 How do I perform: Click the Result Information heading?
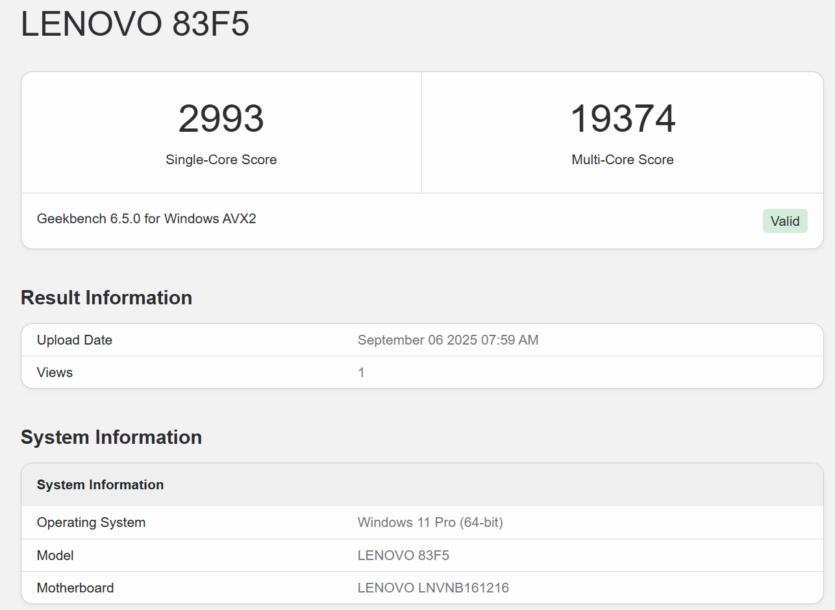pyautogui.click(x=107, y=297)
